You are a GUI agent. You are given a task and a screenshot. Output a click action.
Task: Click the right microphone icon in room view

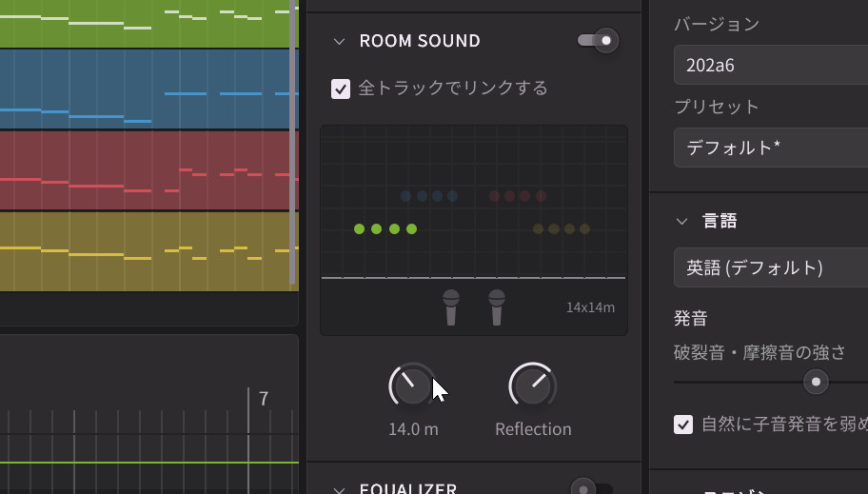pos(496,306)
